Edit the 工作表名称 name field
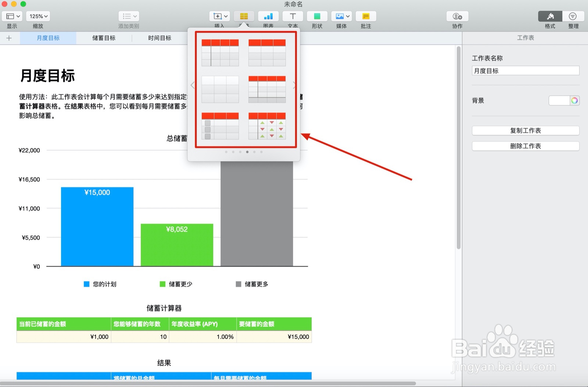This screenshot has height=387, width=588. click(x=525, y=70)
